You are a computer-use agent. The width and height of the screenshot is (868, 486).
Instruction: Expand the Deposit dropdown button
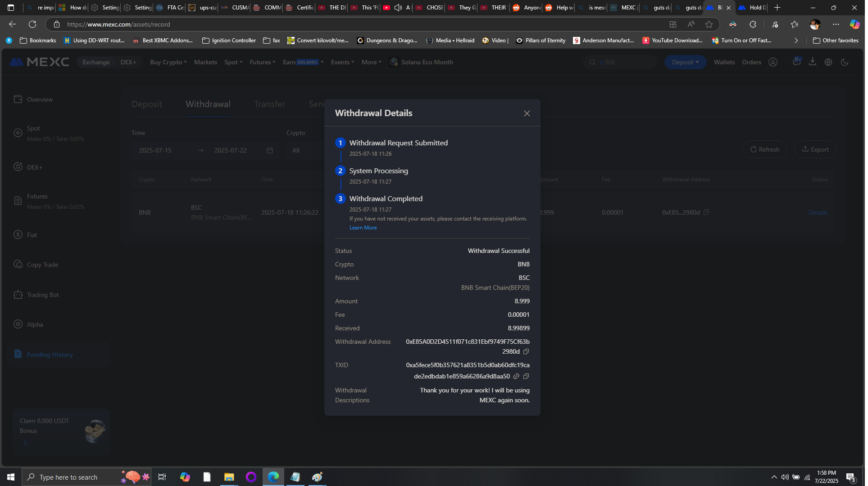686,62
